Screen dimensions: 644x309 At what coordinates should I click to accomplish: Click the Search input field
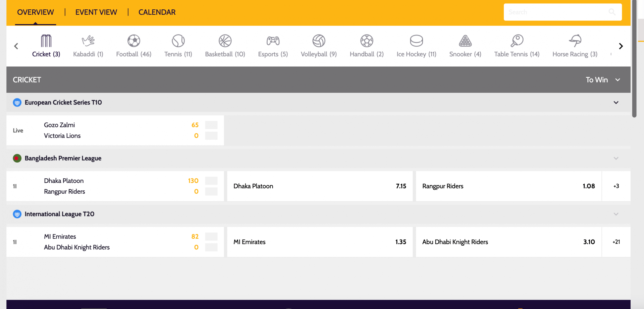557,12
